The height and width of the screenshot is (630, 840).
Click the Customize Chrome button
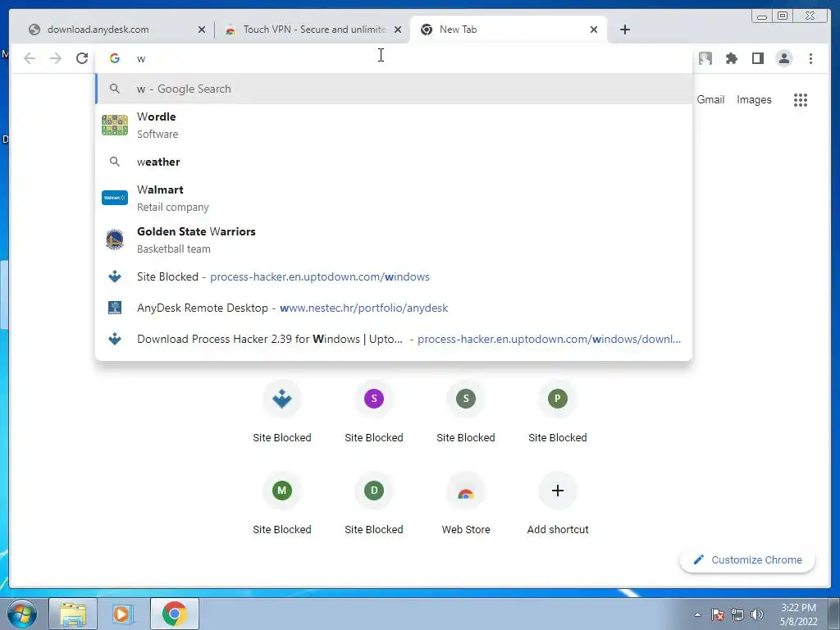tap(747, 559)
